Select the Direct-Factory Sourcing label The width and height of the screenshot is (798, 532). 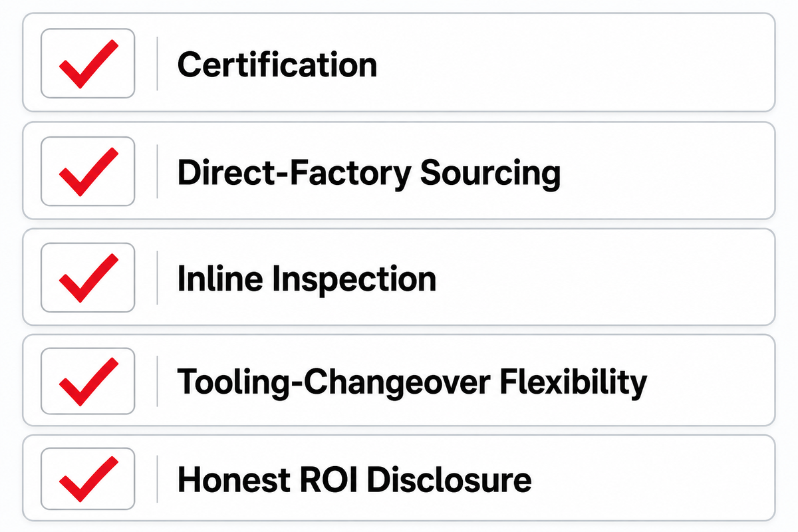click(x=369, y=173)
